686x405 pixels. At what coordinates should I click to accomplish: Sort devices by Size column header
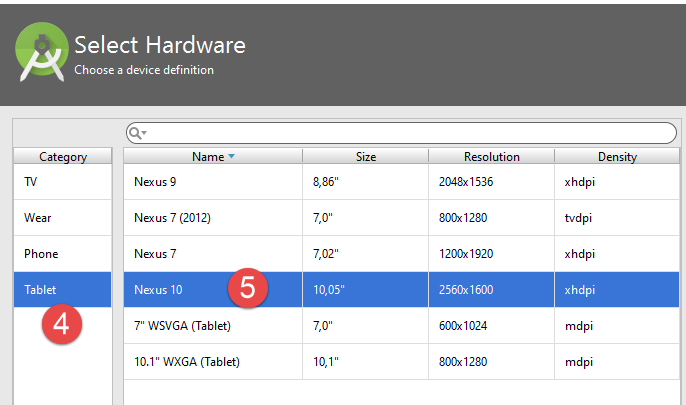(366, 157)
